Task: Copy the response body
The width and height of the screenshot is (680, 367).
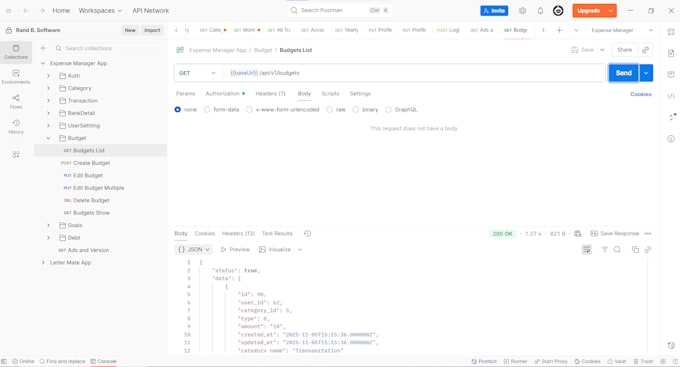Action: (x=635, y=249)
